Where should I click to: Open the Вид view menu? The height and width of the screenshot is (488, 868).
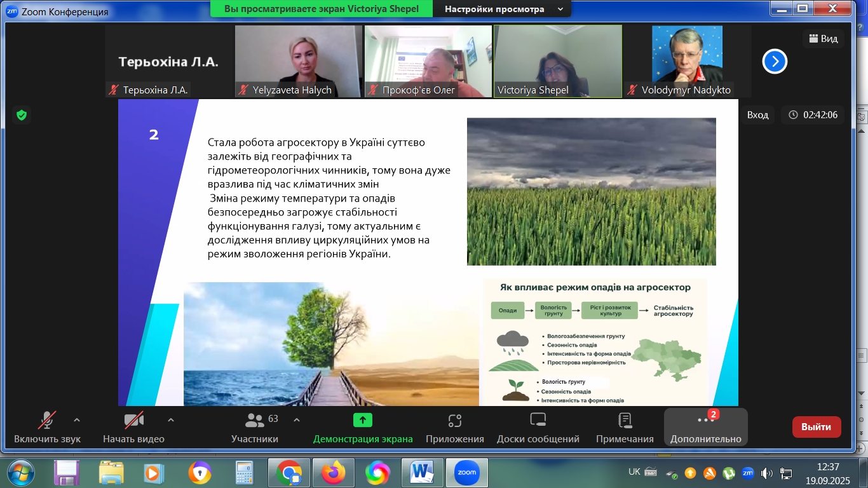coord(823,39)
